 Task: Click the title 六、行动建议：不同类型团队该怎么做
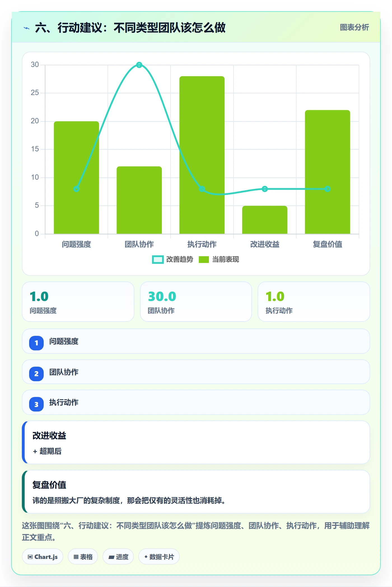click(x=130, y=28)
